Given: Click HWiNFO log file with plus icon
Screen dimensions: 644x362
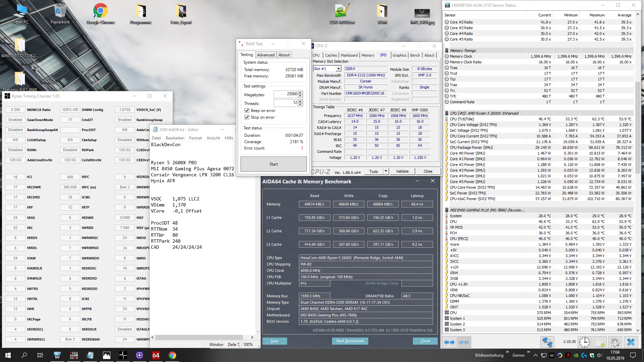Looking at the screenshot, I should coord(600,342).
